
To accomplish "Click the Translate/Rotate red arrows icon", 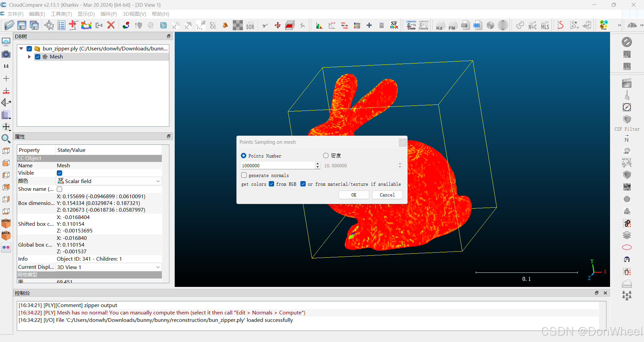I will pyautogui.click(x=277, y=26).
